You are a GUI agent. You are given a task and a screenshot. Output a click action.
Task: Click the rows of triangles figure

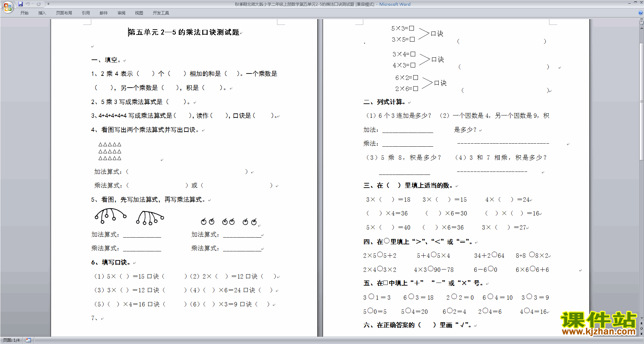110,151
